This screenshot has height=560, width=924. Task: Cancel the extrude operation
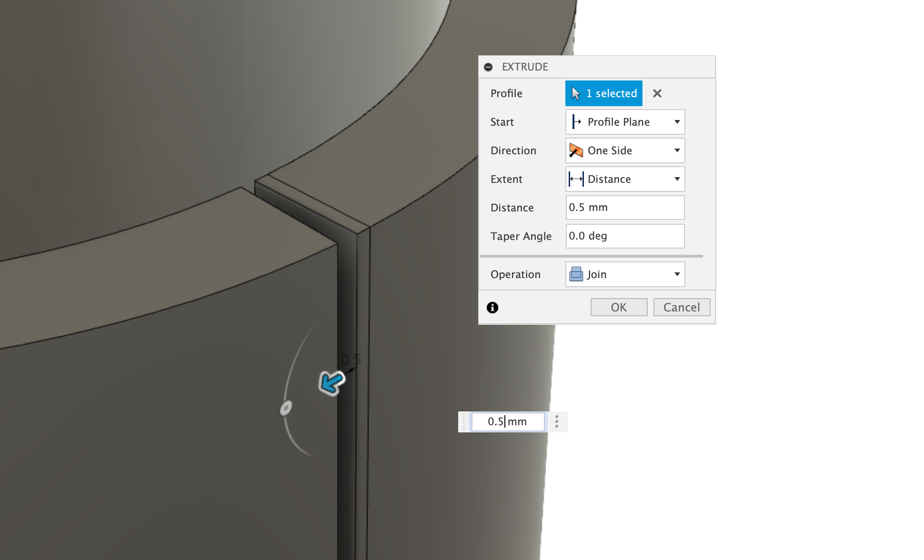point(682,307)
